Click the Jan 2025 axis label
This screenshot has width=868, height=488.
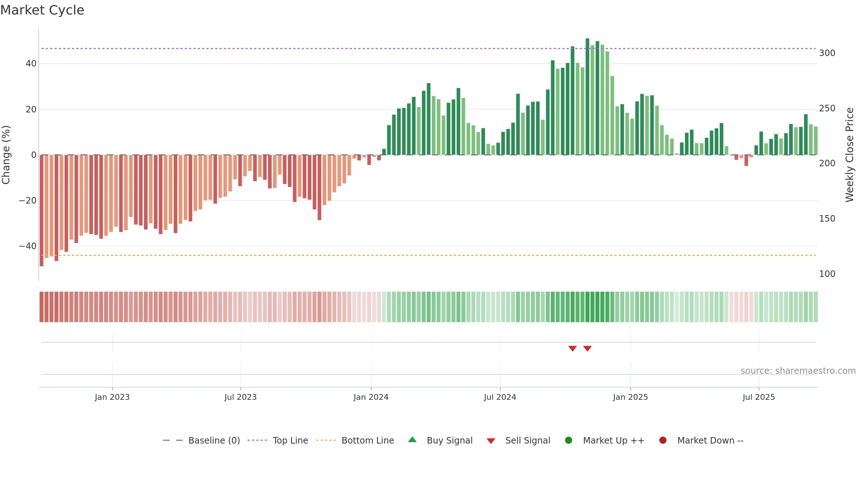tap(630, 397)
